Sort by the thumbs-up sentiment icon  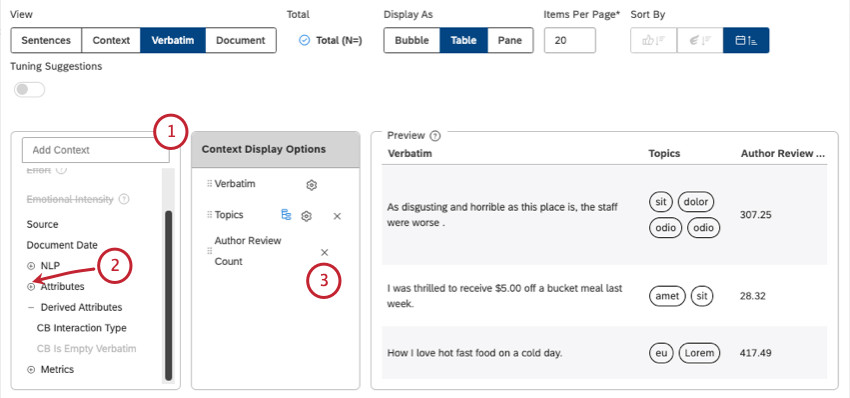tap(653, 40)
